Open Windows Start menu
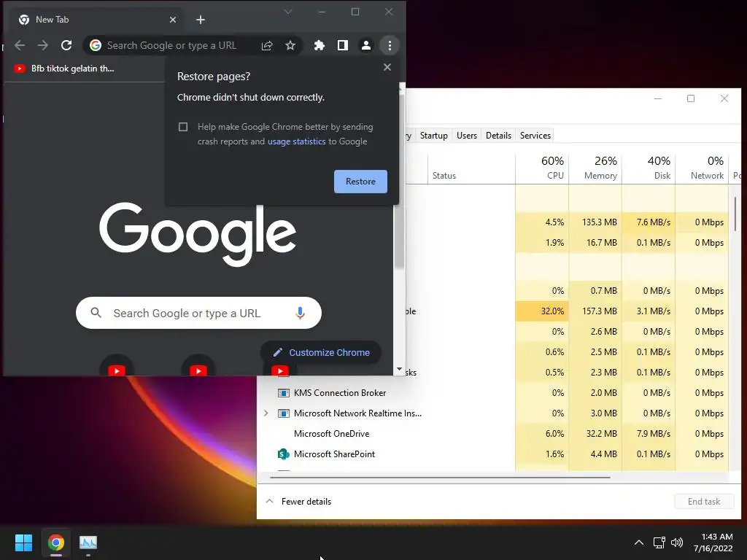This screenshot has width=747, height=560. [23, 542]
